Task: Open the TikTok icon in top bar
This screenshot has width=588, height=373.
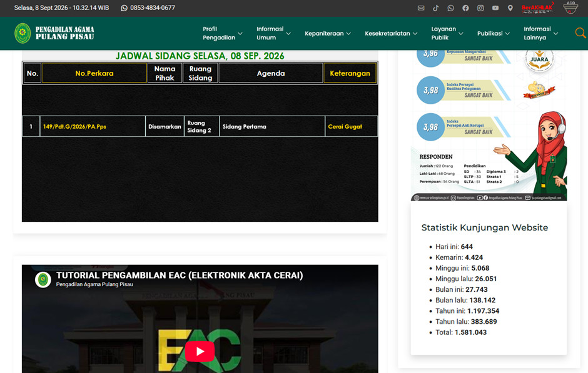Action: pyautogui.click(x=436, y=8)
